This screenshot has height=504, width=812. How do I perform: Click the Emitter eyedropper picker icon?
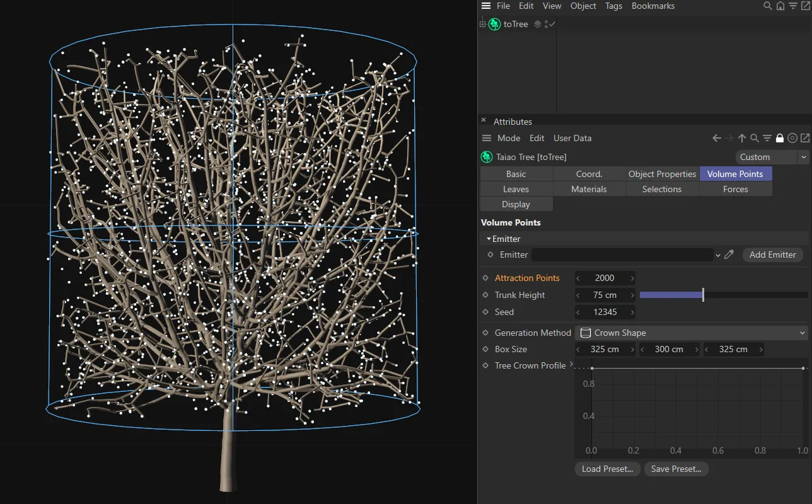pos(729,255)
